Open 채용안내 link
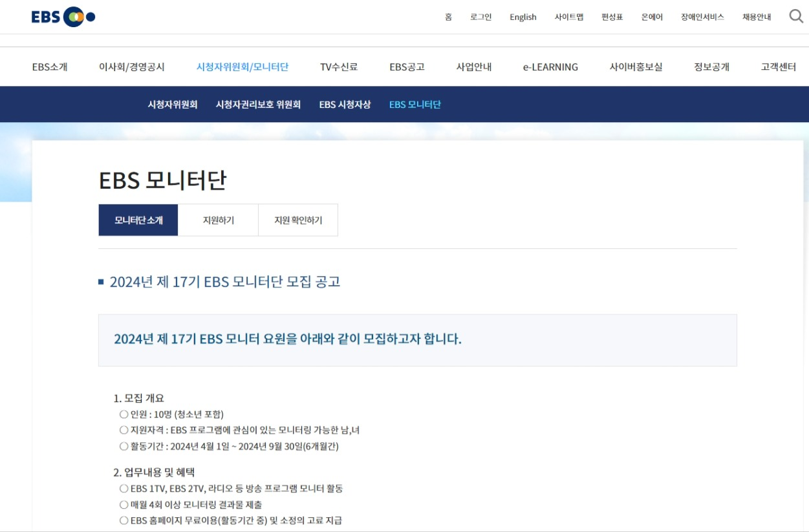Screen dimensions: 809x532 point(757,17)
